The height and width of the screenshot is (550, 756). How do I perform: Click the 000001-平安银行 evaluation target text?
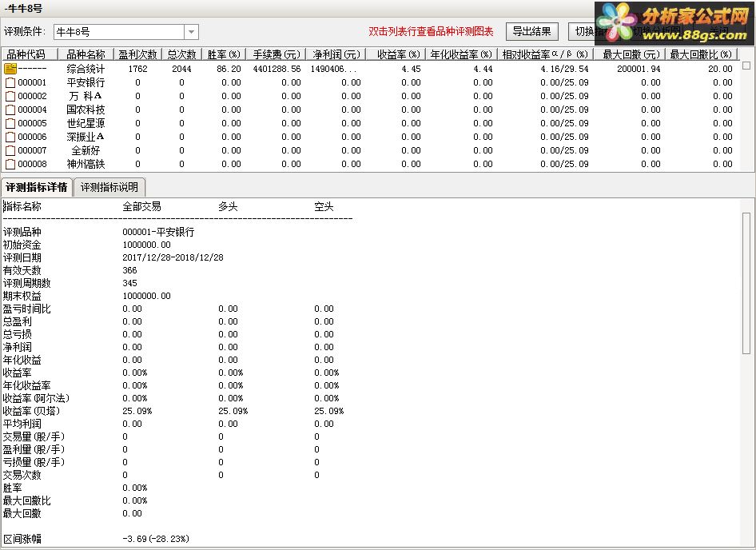pos(158,232)
